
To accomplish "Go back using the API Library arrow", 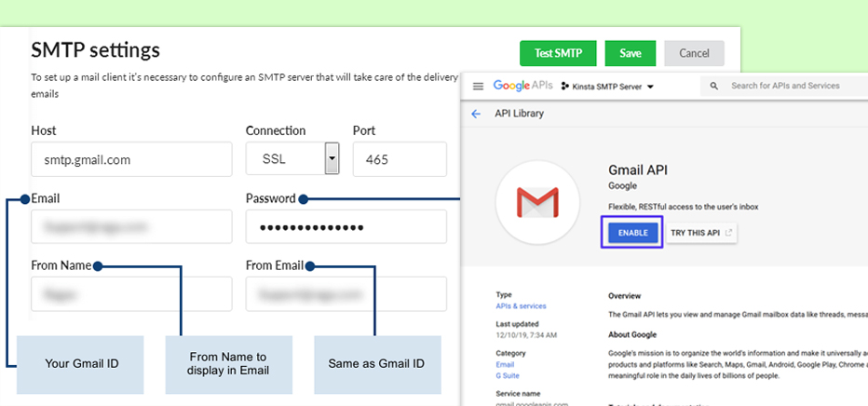I will [476, 114].
